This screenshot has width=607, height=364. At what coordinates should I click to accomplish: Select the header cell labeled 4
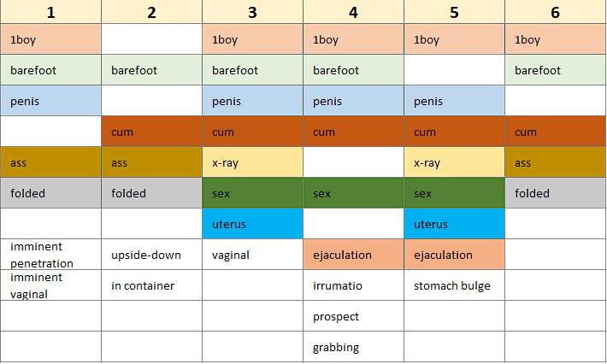[x=353, y=12]
